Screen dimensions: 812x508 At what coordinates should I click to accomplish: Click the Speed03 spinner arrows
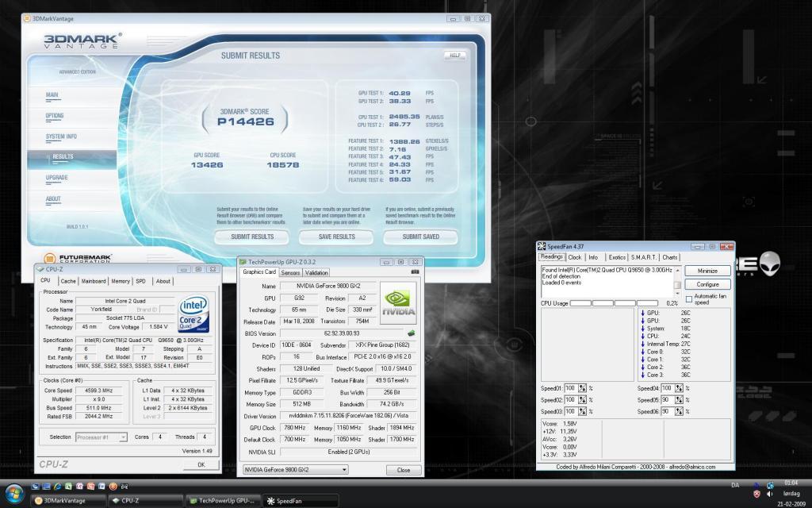click(x=583, y=411)
